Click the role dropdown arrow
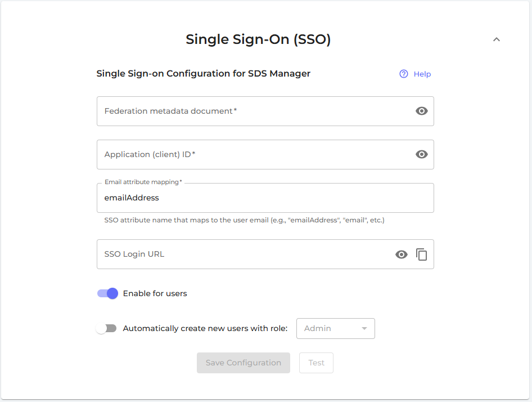The width and height of the screenshot is (532, 402). (x=364, y=328)
